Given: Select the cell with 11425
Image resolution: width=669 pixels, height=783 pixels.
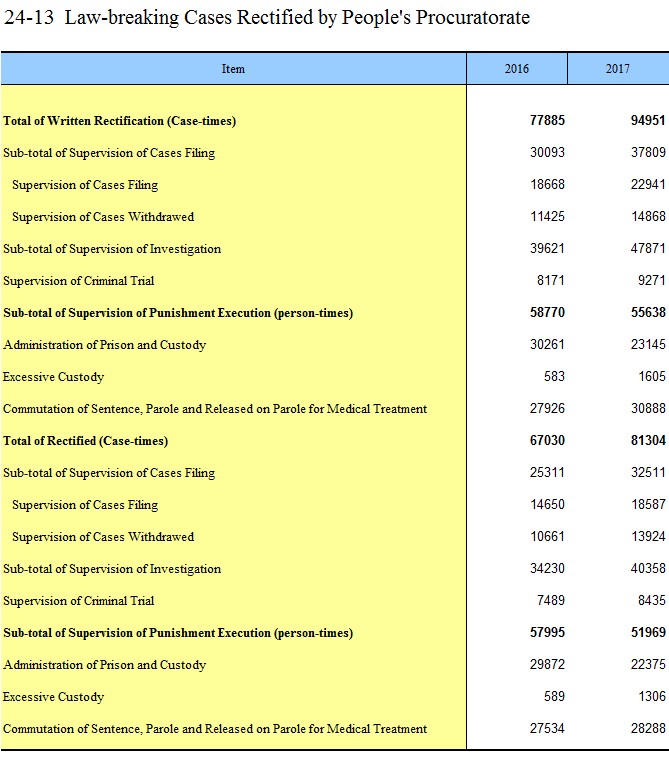Looking at the screenshot, I should pos(547,216).
